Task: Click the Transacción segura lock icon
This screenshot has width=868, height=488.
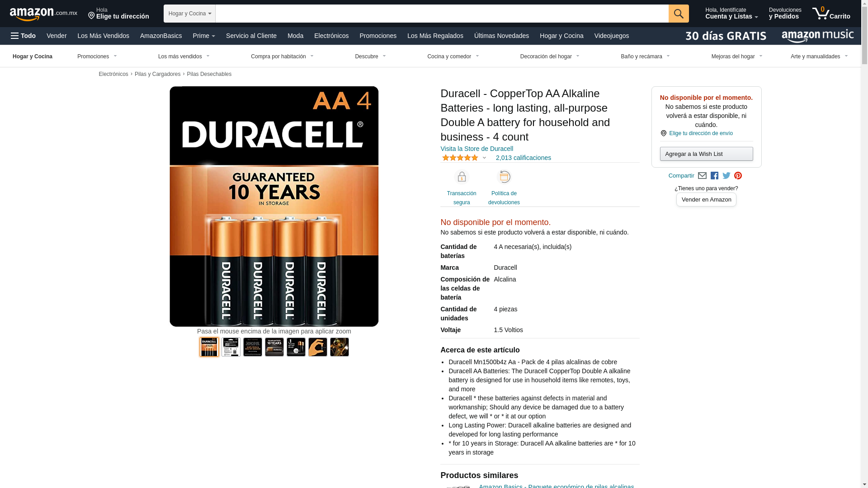Action: pyautogui.click(x=462, y=177)
